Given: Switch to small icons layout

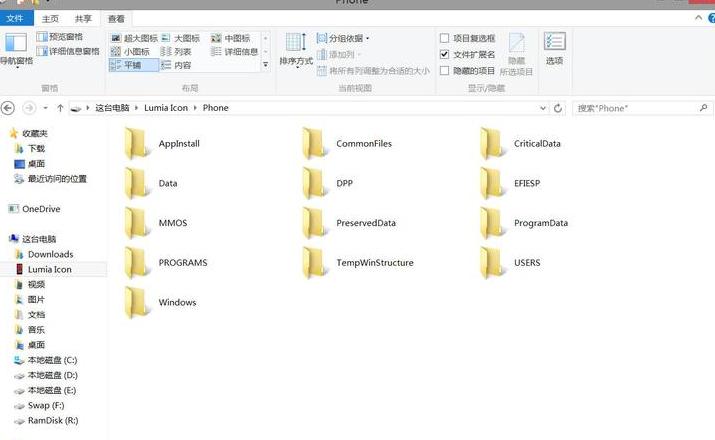Looking at the screenshot, I should (x=130, y=52).
